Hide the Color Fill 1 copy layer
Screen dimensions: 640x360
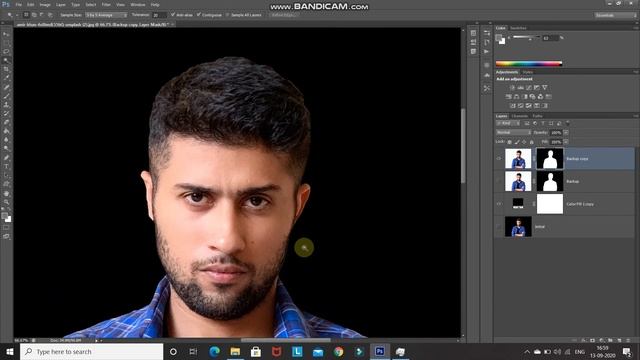coord(499,204)
